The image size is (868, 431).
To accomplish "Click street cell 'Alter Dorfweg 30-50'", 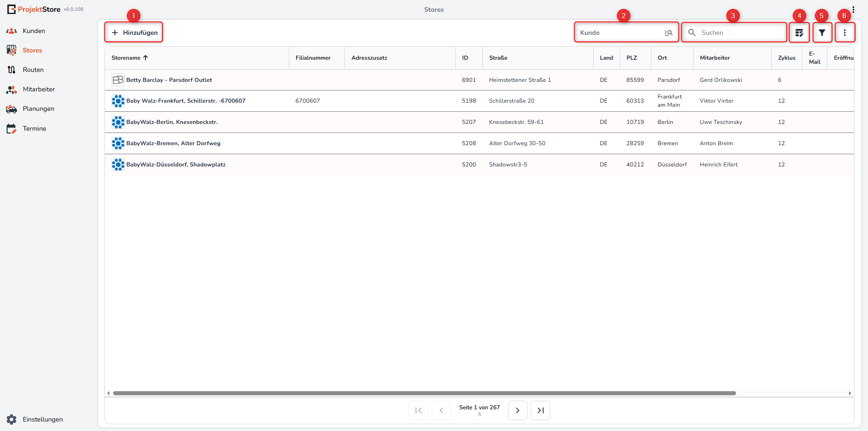I will point(517,143).
